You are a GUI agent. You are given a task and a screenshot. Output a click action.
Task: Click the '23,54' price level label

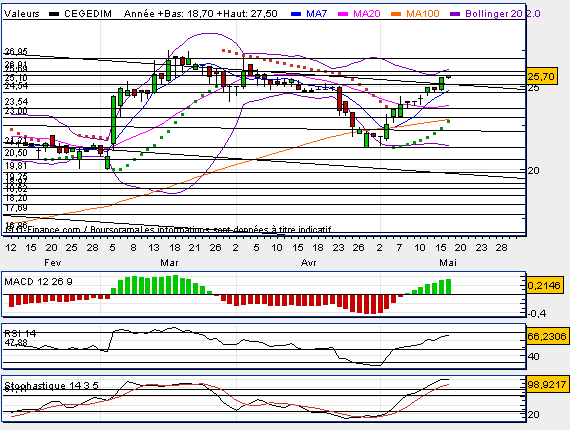coord(16,101)
